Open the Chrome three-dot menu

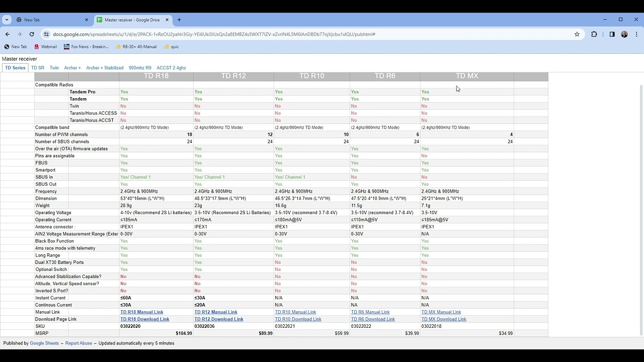click(x=636, y=34)
